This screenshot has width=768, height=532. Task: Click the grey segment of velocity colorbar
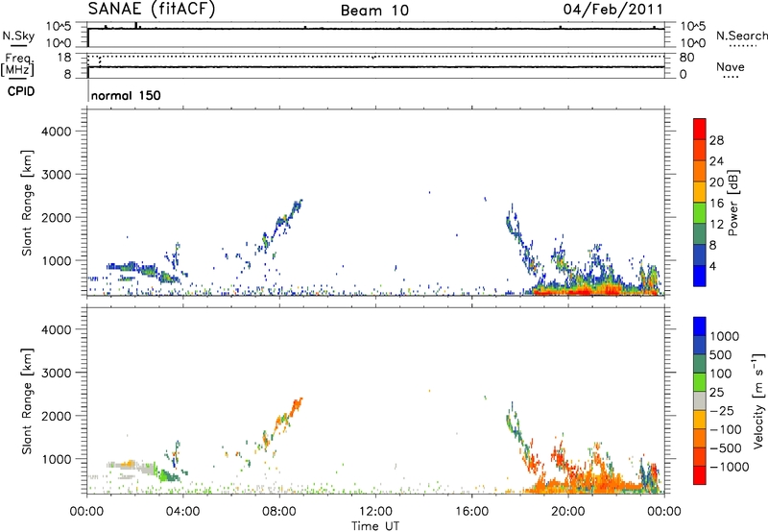700,400
